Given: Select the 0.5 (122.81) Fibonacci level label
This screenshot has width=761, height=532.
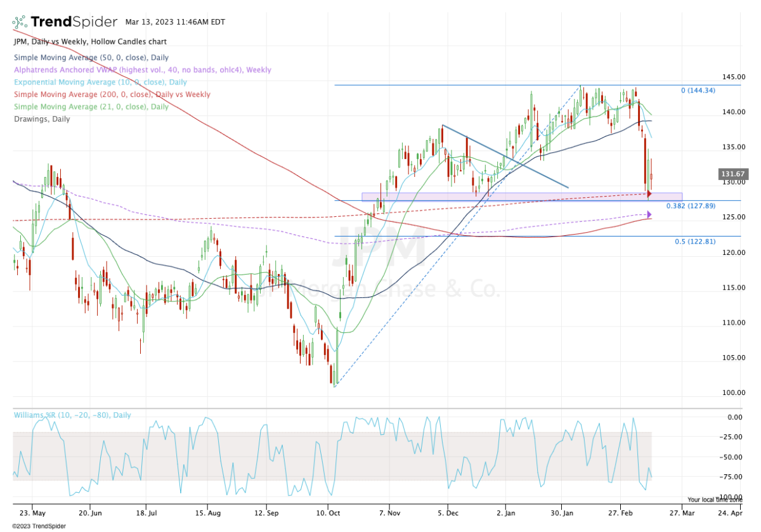Looking at the screenshot, I should pyautogui.click(x=693, y=241).
